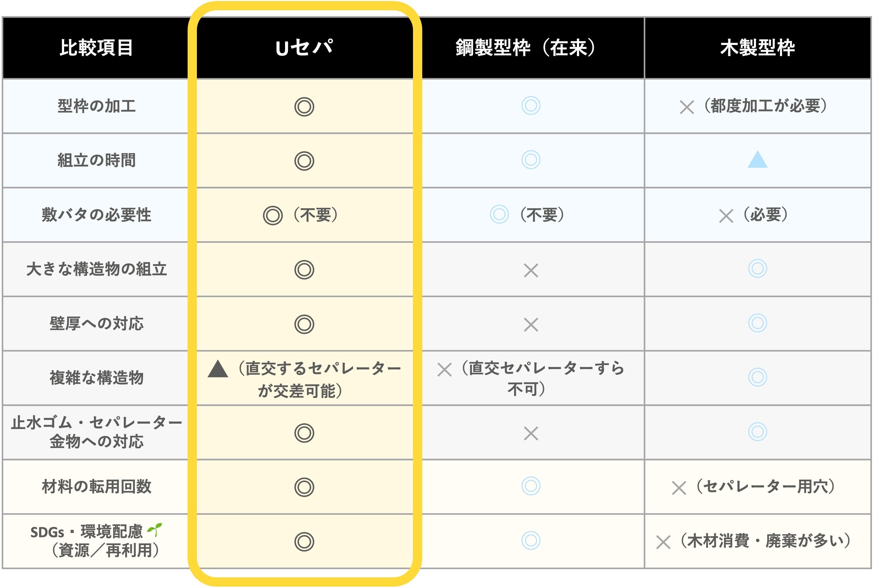Screen dimensions: 874x588
Task: Click the 木製型枠 column header
Action: pyautogui.click(x=757, y=48)
